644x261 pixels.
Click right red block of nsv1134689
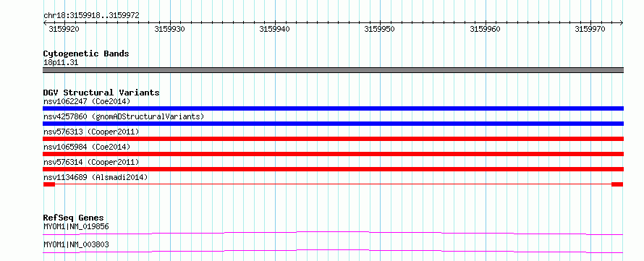(617, 184)
